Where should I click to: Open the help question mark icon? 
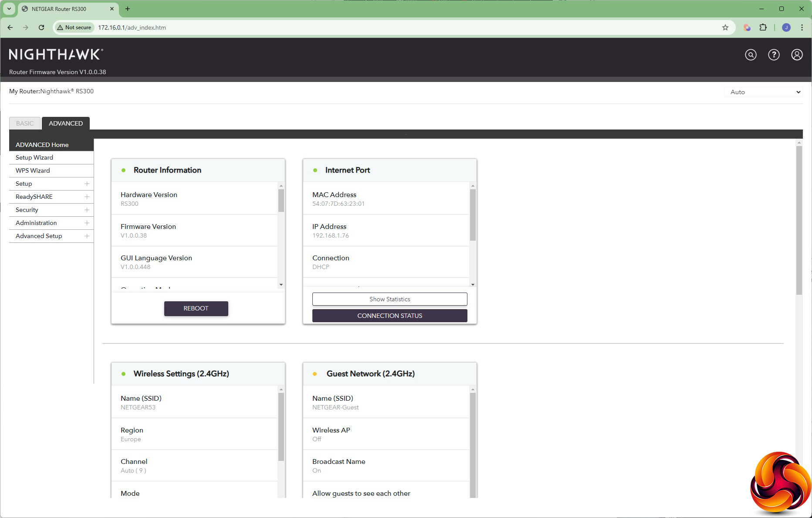[x=774, y=55]
